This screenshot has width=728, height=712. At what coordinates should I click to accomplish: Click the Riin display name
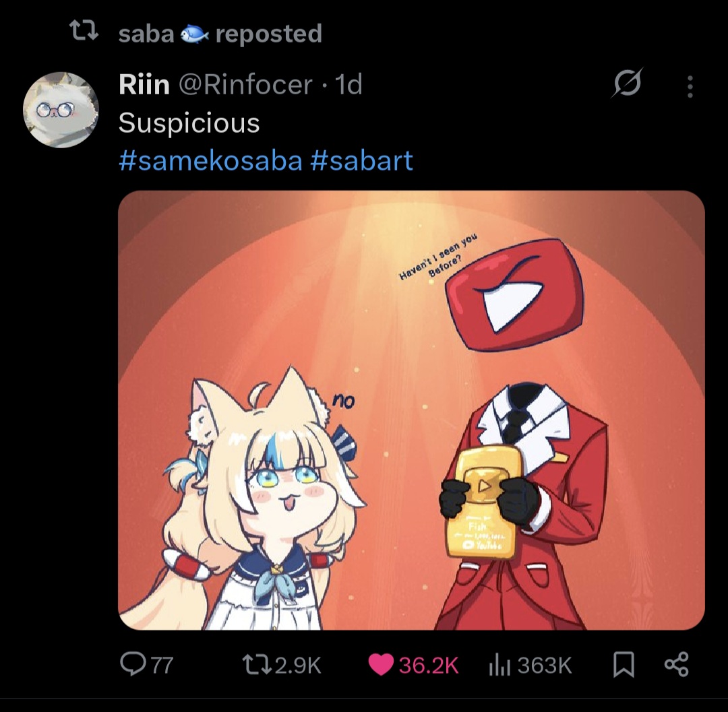click(144, 84)
